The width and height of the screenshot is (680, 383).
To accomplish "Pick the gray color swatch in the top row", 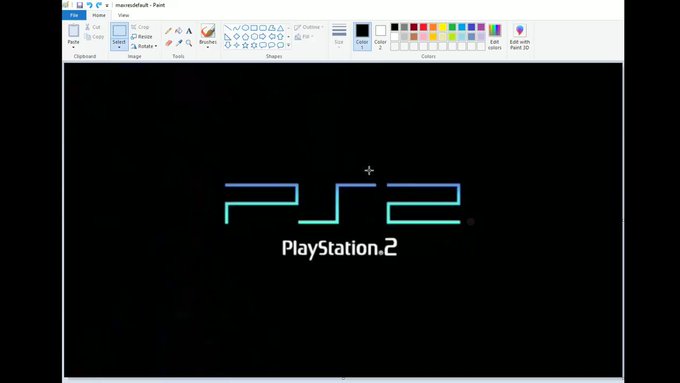I will point(404,27).
